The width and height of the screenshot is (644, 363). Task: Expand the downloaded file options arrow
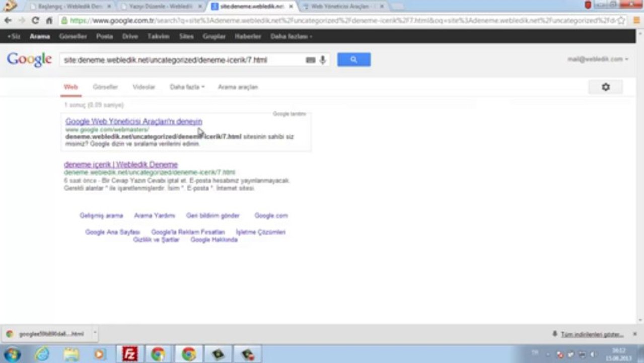pyautogui.click(x=95, y=334)
